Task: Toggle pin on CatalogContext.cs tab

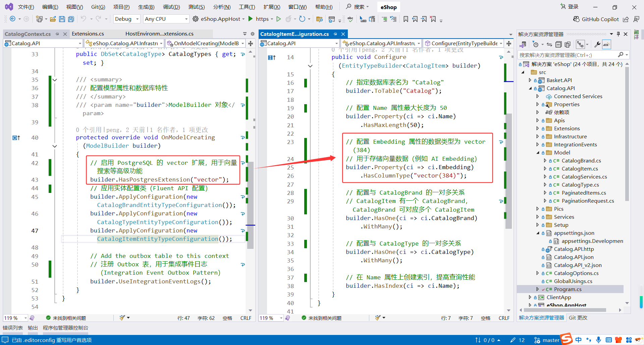Action: tap(57, 34)
